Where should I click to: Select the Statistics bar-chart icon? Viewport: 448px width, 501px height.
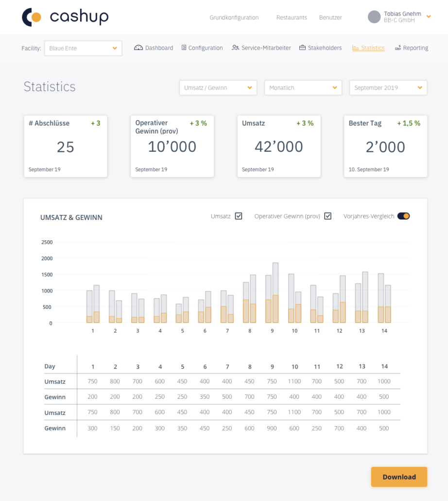[355, 48]
